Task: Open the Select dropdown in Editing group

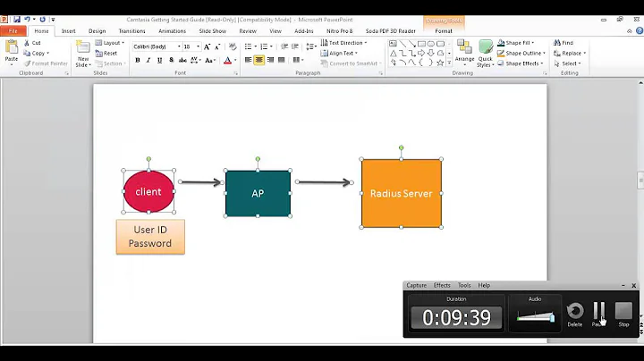Action: (568, 63)
